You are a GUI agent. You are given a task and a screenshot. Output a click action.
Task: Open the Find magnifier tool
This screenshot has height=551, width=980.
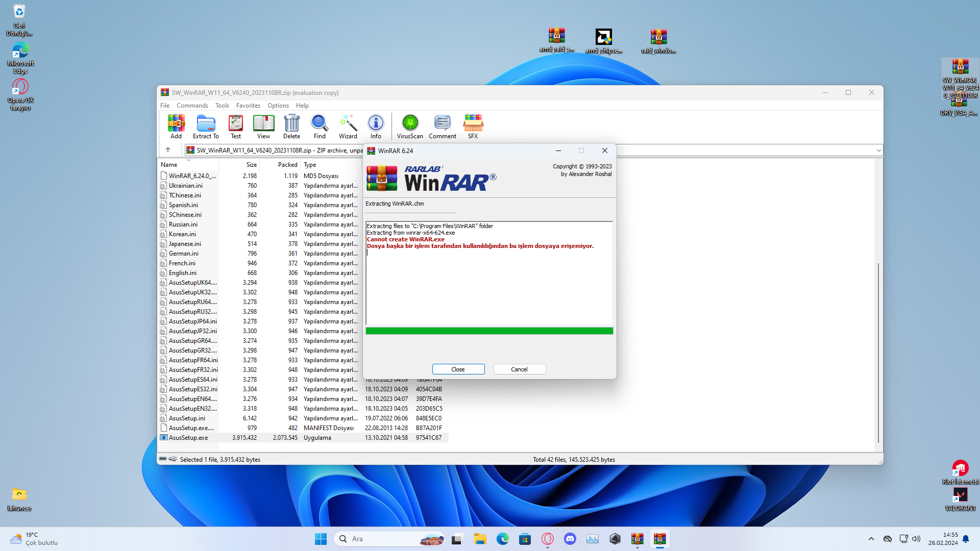pos(320,127)
